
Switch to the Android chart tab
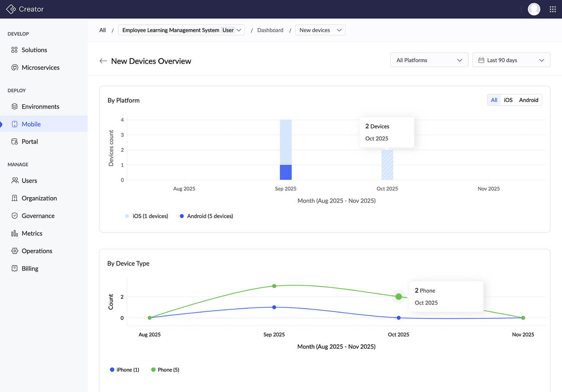[528, 100]
